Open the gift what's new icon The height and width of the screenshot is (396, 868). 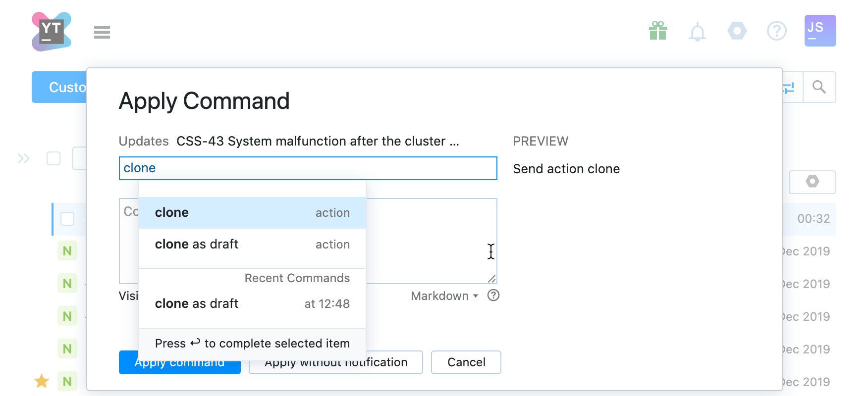click(657, 31)
